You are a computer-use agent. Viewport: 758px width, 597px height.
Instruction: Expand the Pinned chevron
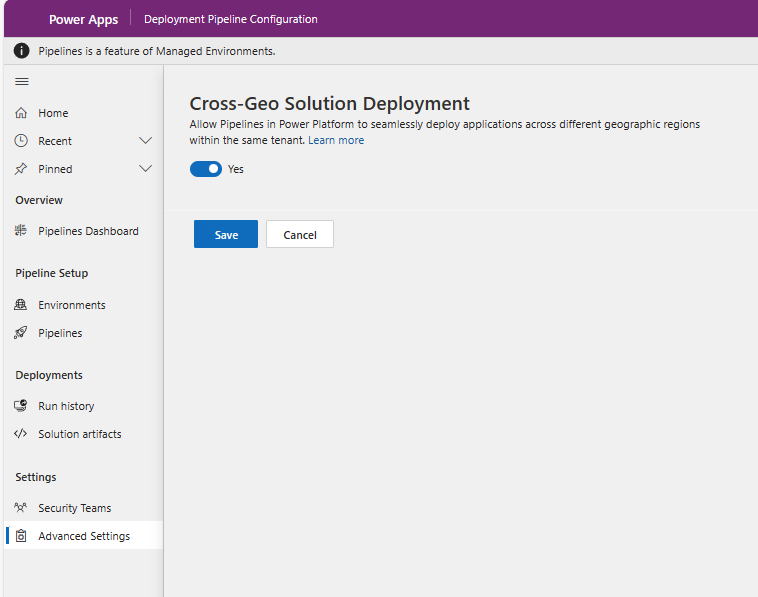[146, 169]
